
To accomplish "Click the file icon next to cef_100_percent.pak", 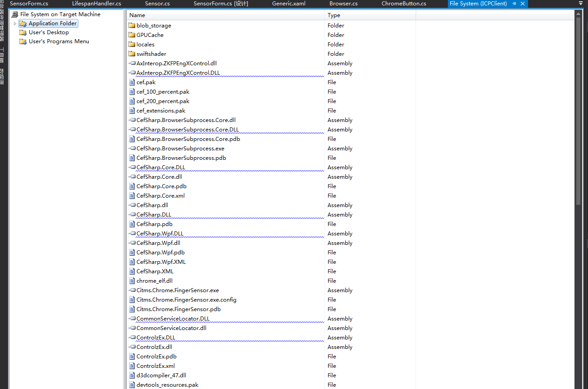I will (132, 91).
